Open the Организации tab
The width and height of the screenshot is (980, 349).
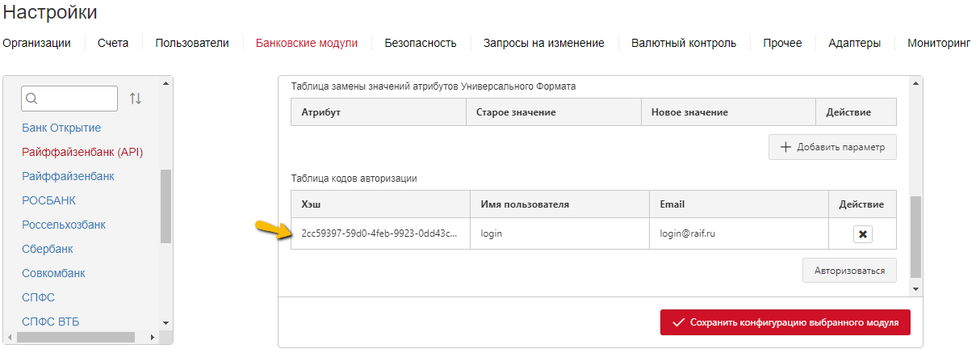tap(36, 43)
